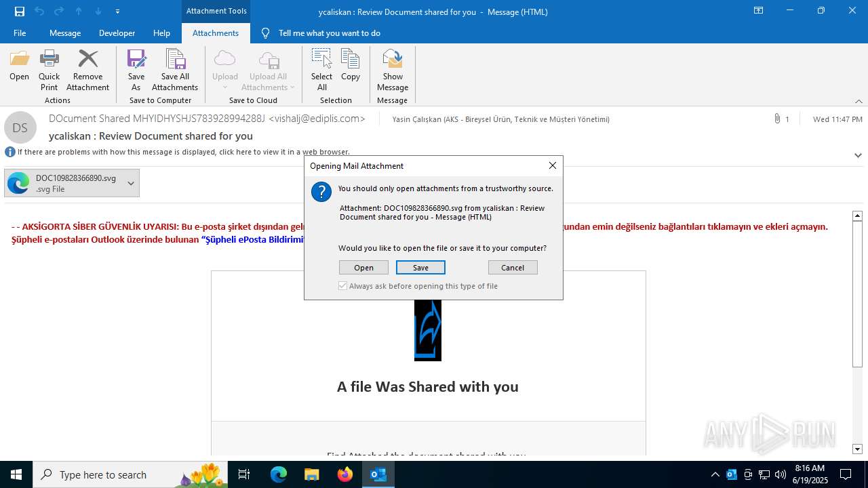Image resolution: width=868 pixels, height=488 pixels.
Task: Click the Quick Print icon
Action: tap(49, 70)
